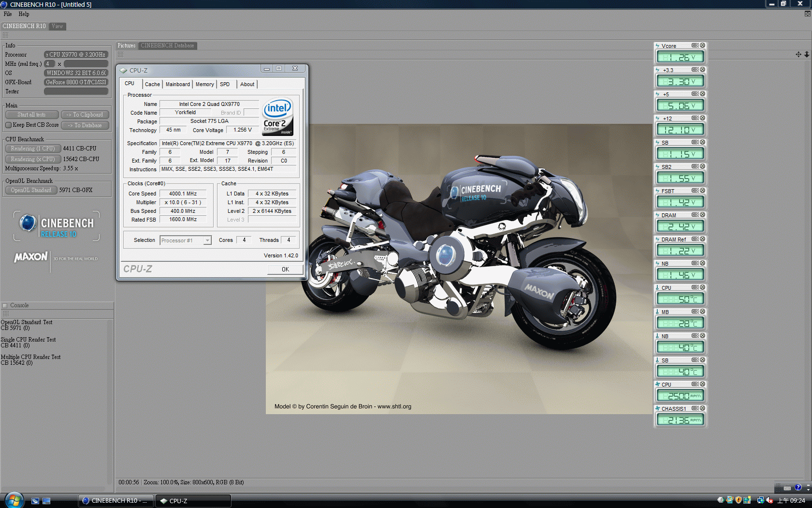Open settings icon on the +12 voltage widget

pyautogui.click(x=695, y=118)
